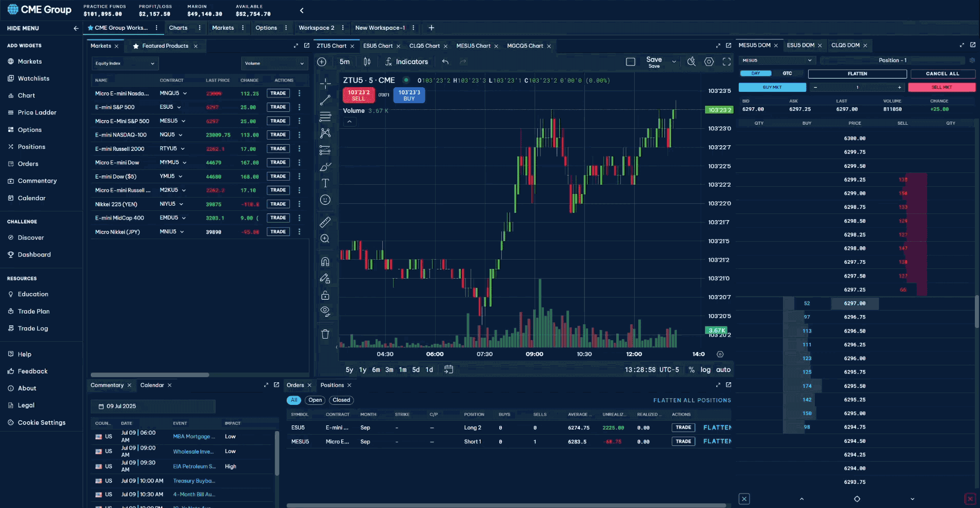980x508 pixels.
Task: Click the order quantity plus stepper
Action: [x=899, y=87]
